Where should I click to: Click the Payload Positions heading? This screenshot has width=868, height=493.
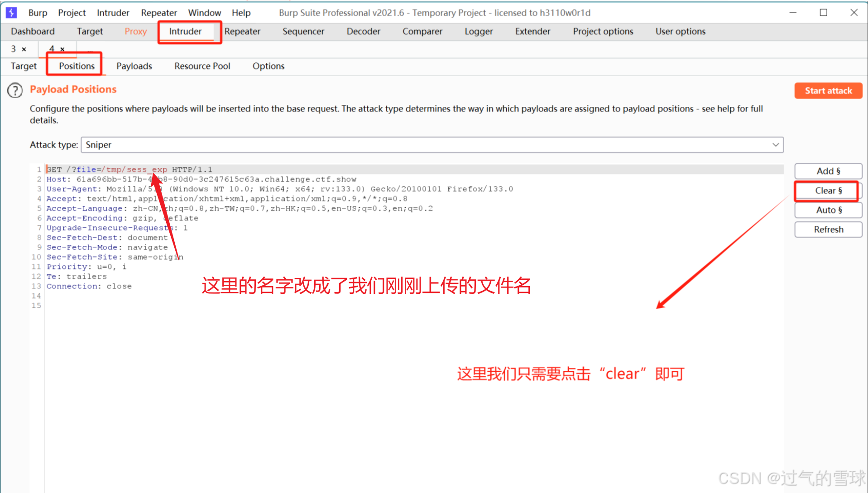73,89
